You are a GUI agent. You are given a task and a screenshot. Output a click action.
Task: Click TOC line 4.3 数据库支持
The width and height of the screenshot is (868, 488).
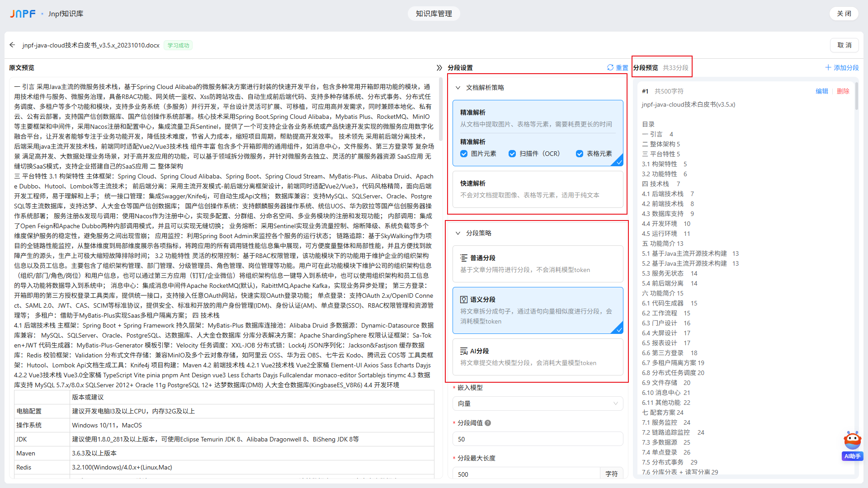(668, 214)
